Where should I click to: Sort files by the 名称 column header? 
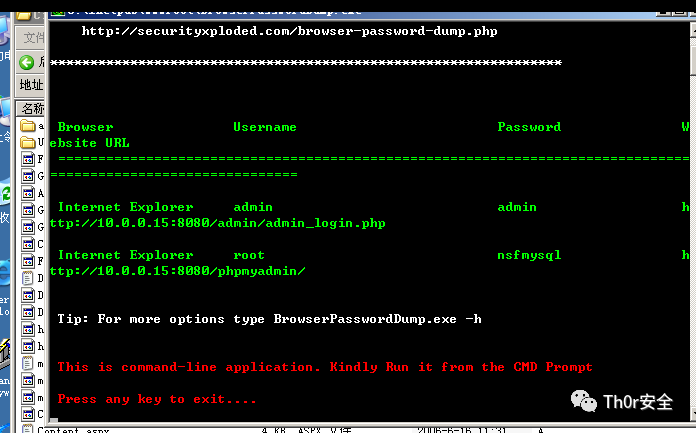click(x=32, y=108)
